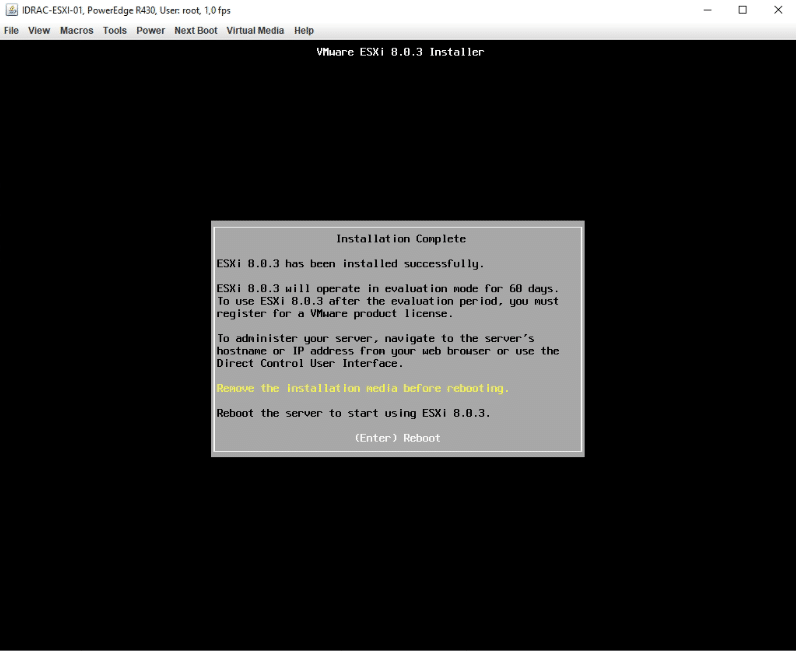796x651 pixels.
Task: Expand the Macros menu
Action: coord(76,31)
